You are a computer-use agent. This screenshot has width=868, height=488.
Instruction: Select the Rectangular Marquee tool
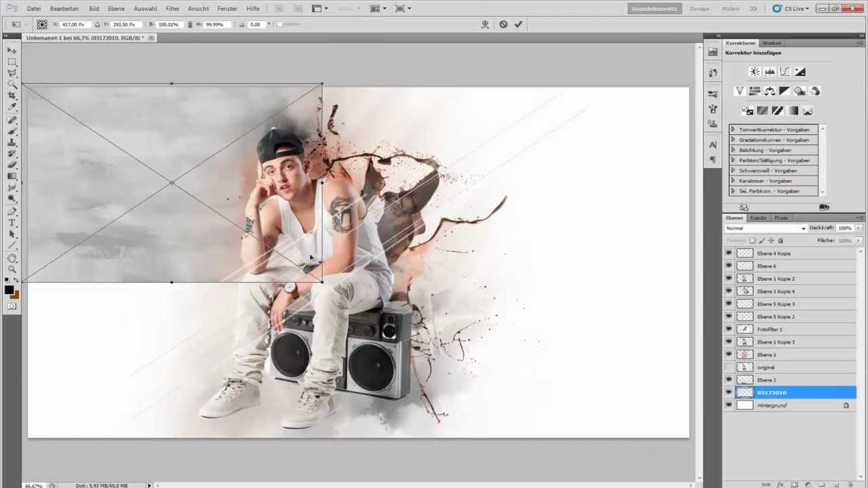[12, 62]
